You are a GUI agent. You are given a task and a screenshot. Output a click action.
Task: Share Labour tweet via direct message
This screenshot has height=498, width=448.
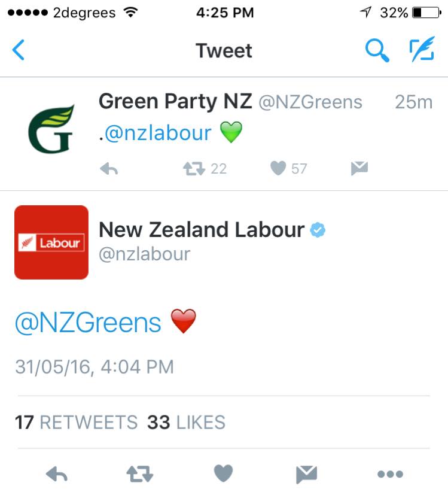pos(306,474)
